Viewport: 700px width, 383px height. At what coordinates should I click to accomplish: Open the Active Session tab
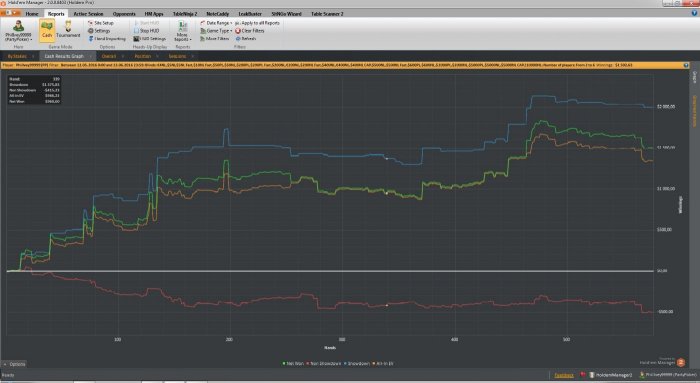click(88, 14)
